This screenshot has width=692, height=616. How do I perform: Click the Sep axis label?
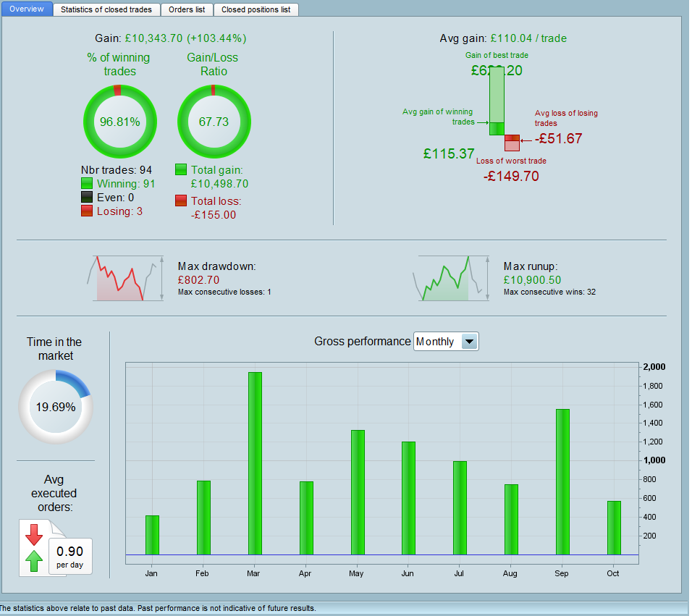[x=562, y=573]
